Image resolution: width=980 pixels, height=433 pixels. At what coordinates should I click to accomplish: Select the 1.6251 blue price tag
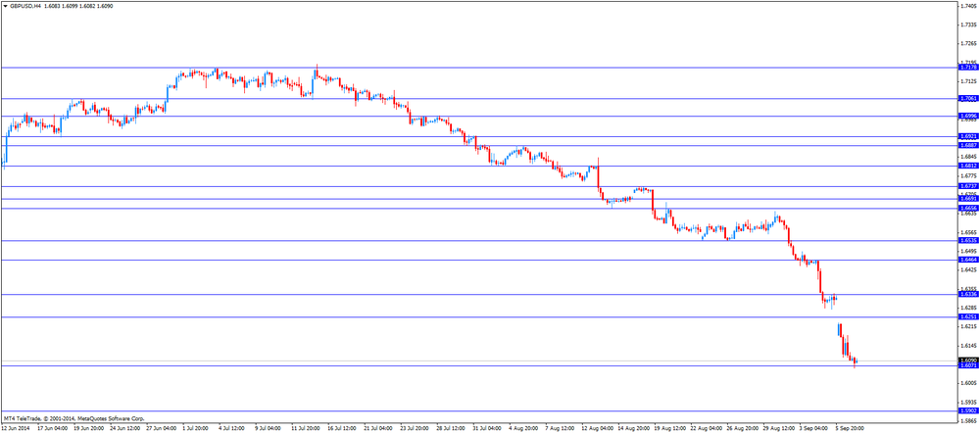tap(968, 317)
